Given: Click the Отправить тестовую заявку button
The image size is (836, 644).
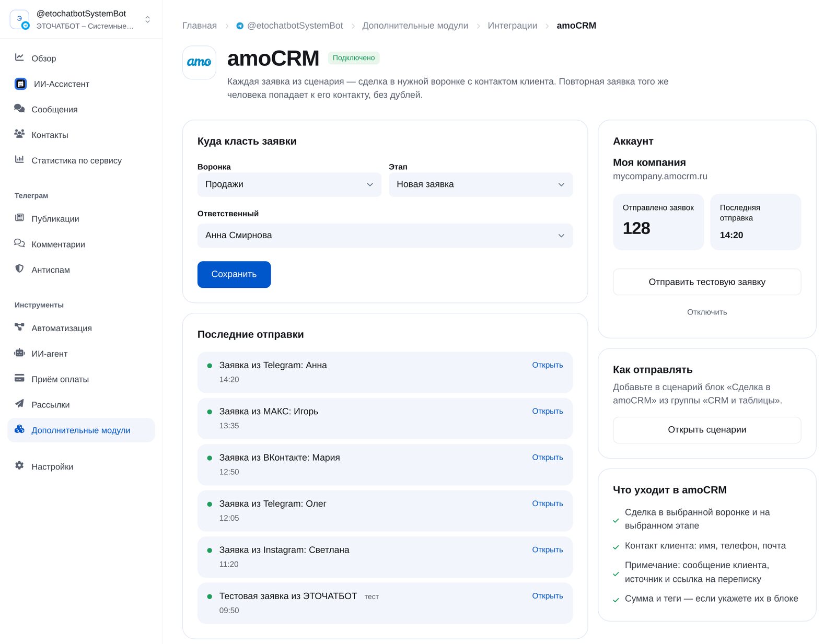Looking at the screenshot, I should click(x=707, y=282).
